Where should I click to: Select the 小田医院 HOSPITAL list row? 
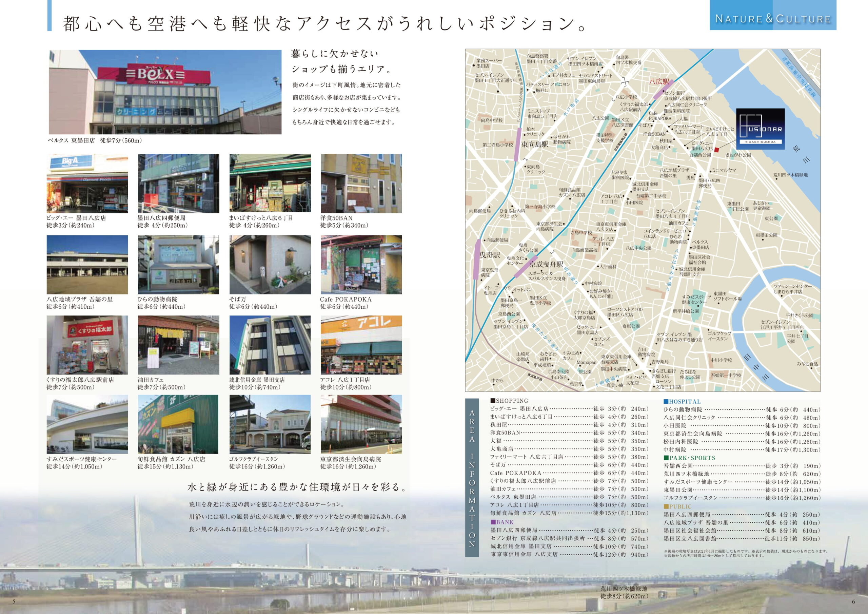pos(742,426)
